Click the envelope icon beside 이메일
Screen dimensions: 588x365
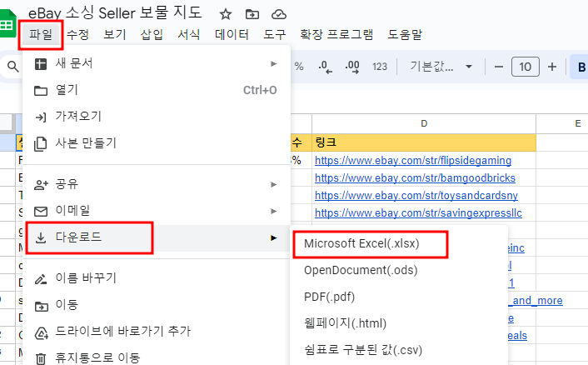tap(41, 212)
